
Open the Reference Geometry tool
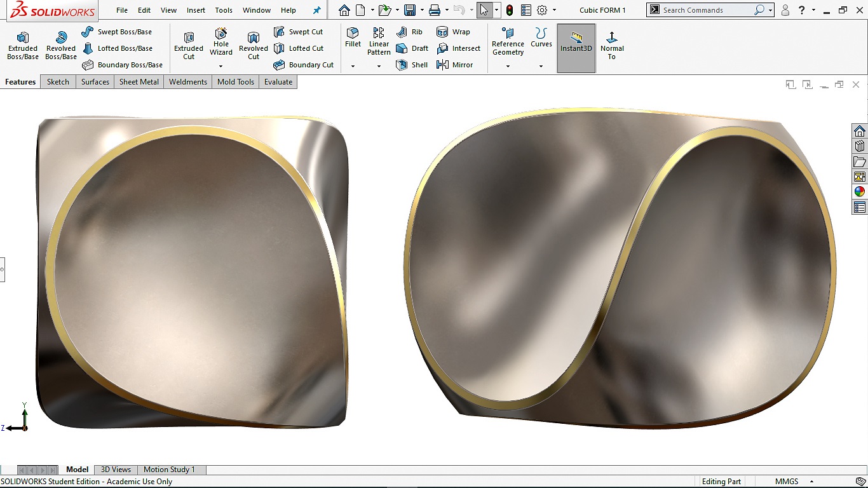[508, 42]
